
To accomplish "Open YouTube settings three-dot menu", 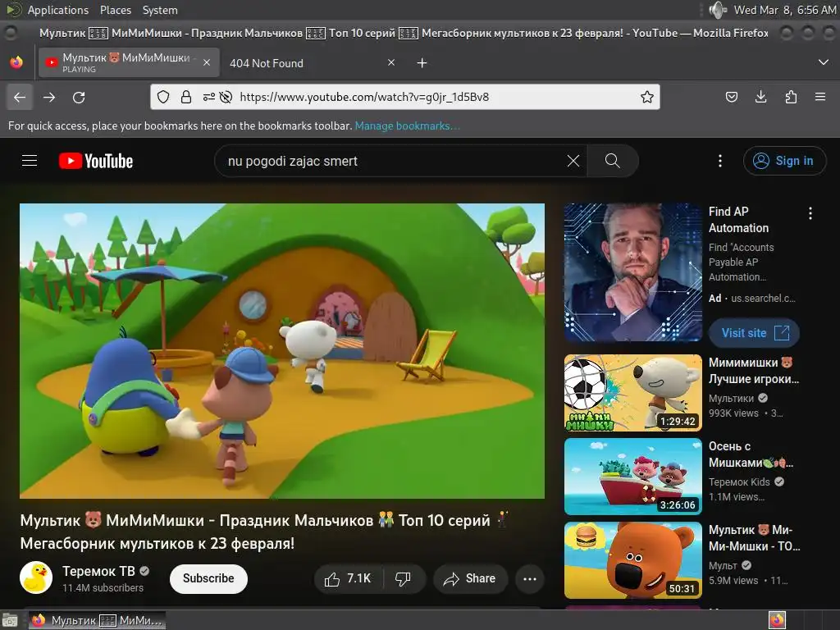I will [x=720, y=161].
